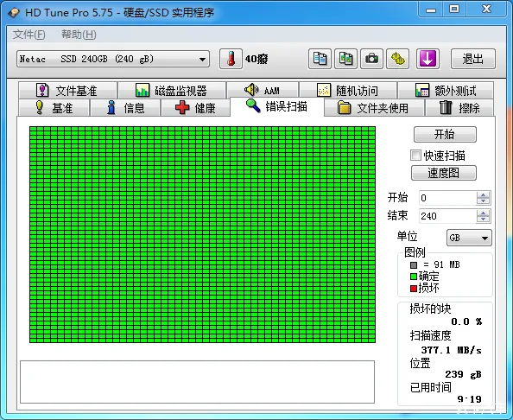
Task: Click the copy text to clipboard icon
Action: point(320,59)
